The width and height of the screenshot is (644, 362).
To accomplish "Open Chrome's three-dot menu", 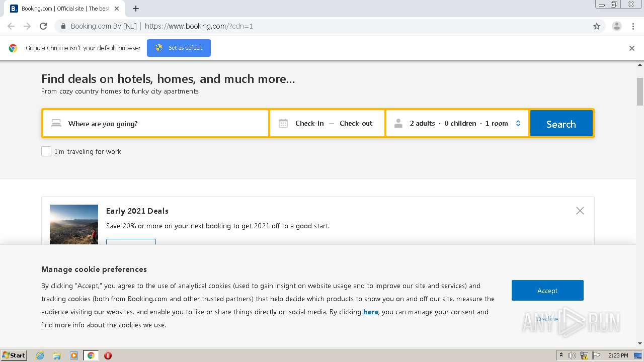I will tap(633, 26).
